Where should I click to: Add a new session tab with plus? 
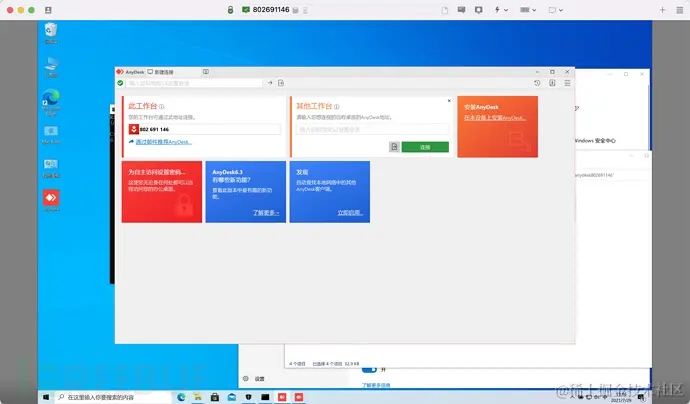662,10
